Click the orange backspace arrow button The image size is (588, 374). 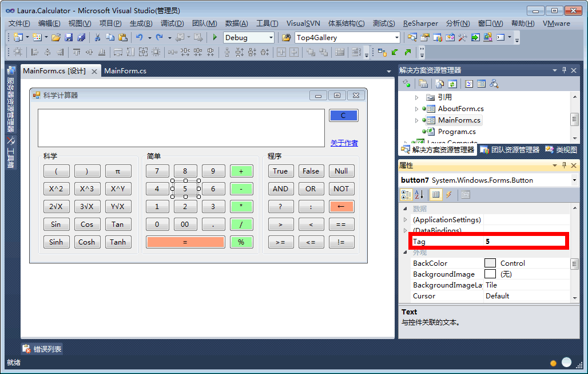[x=341, y=207]
